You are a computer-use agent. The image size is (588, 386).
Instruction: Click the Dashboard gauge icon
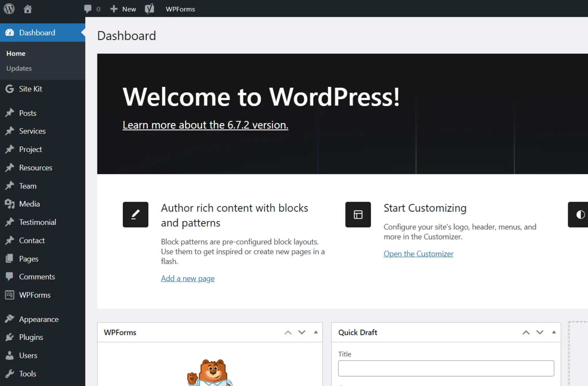click(x=9, y=32)
